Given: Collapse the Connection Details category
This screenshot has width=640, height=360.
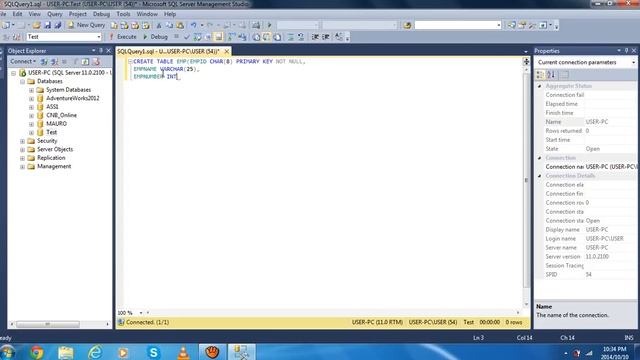Looking at the screenshot, I should tap(540, 176).
